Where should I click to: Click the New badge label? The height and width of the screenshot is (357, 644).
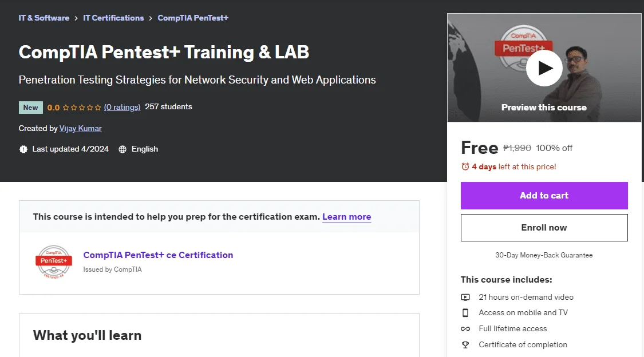[31, 108]
